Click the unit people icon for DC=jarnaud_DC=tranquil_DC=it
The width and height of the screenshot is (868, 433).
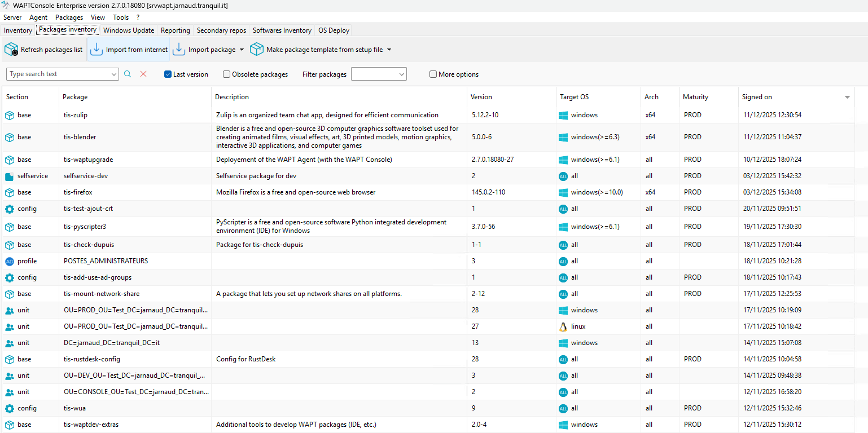[x=10, y=343]
